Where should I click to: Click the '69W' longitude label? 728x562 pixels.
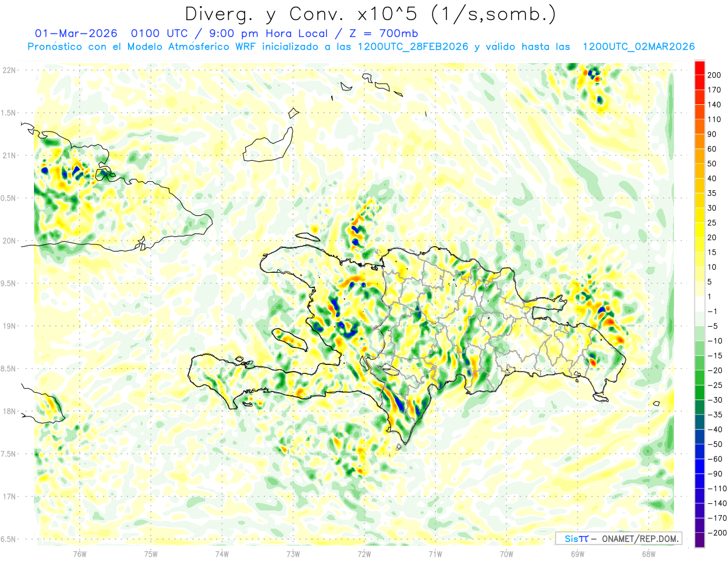[578, 553]
